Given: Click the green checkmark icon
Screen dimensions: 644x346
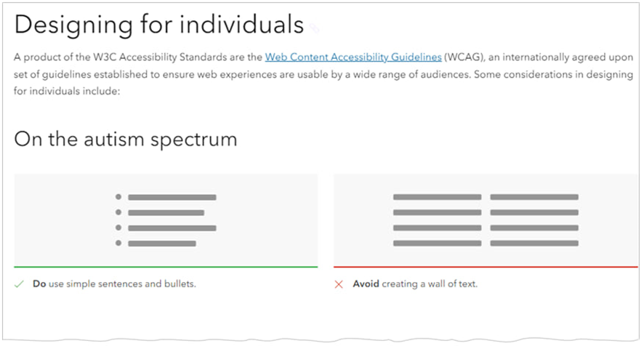Looking at the screenshot, I should click(x=20, y=284).
